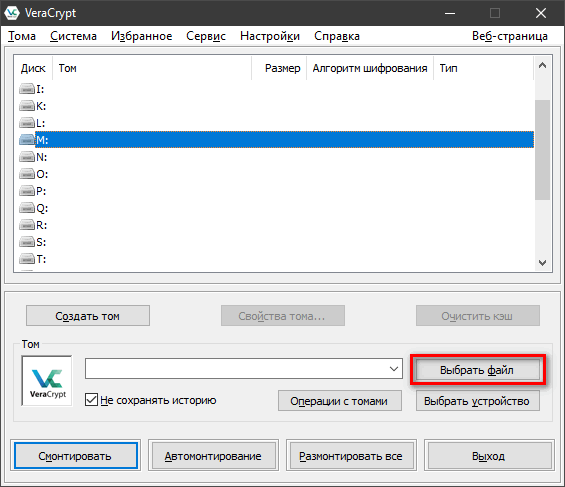This screenshot has height=487, width=565.
Task: Open the Настройки menu
Action: click(x=270, y=36)
